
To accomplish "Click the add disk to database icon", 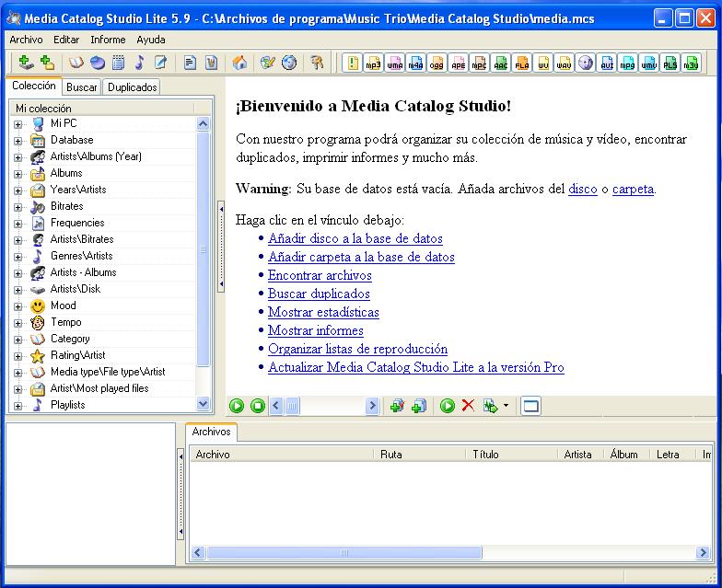I will point(26,63).
